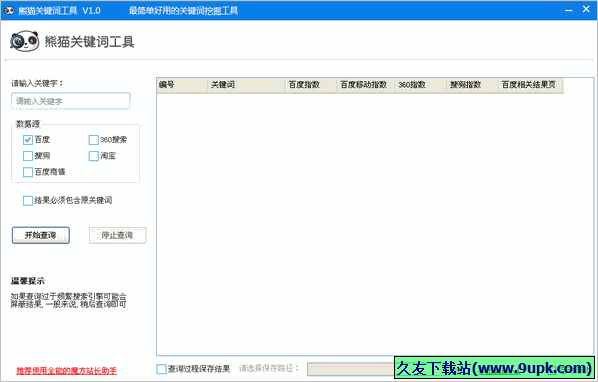598x382 pixels.
Task: Enable the 360搜索 data source checkbox
Action: coord(93,140)
